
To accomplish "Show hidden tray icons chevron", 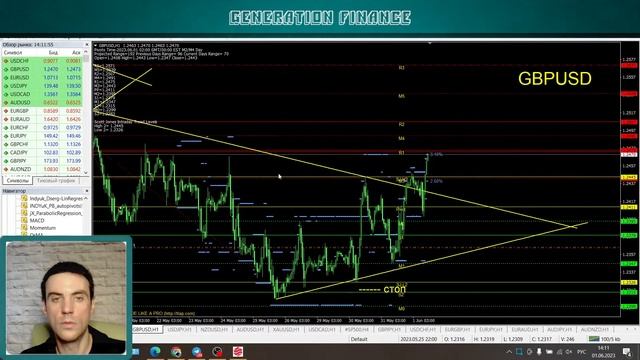I will [509, 352].
